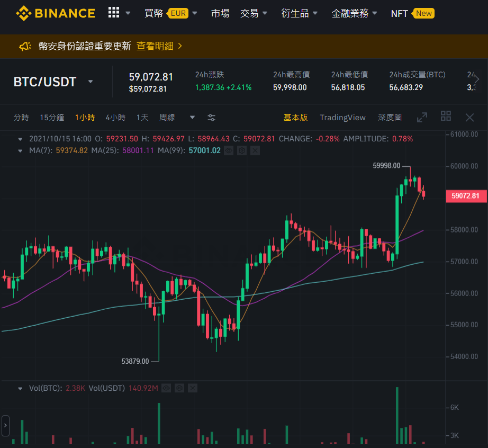
Task: Click the EUR currency badge
Action: pos(178,13)
